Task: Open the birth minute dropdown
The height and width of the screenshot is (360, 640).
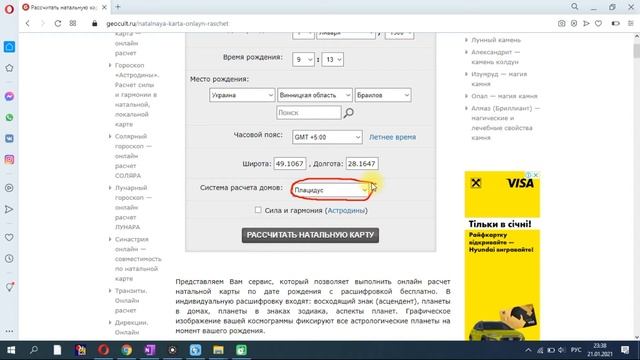Action: 333,60
